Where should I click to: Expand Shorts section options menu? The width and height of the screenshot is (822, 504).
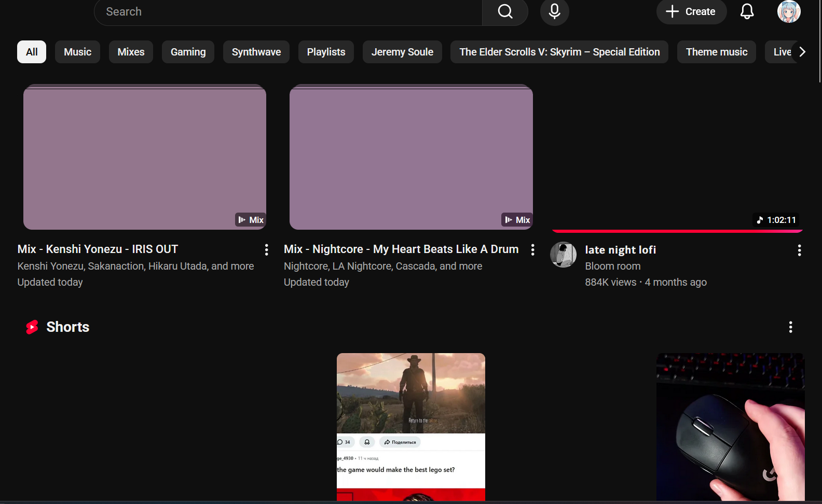(790, 327)
